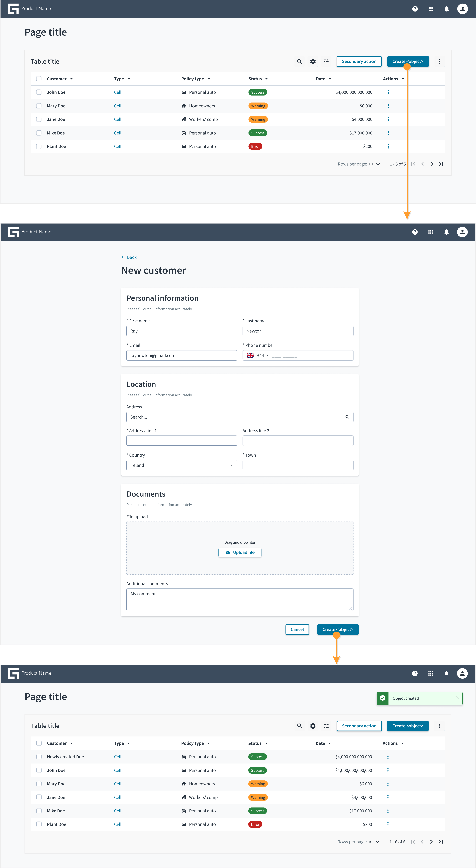The image size is (476, 868).
Task: Check the John Doe row in the first table
Action: (39, 92)
